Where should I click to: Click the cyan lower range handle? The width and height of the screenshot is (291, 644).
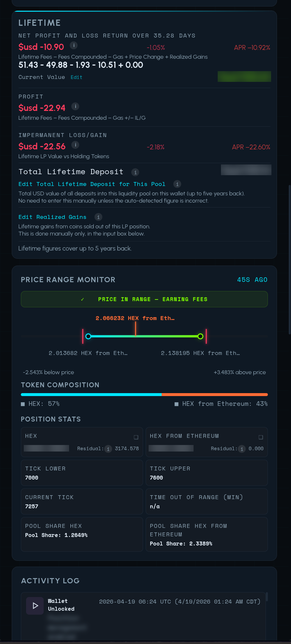pyautogui.click(x=88, y=336)
